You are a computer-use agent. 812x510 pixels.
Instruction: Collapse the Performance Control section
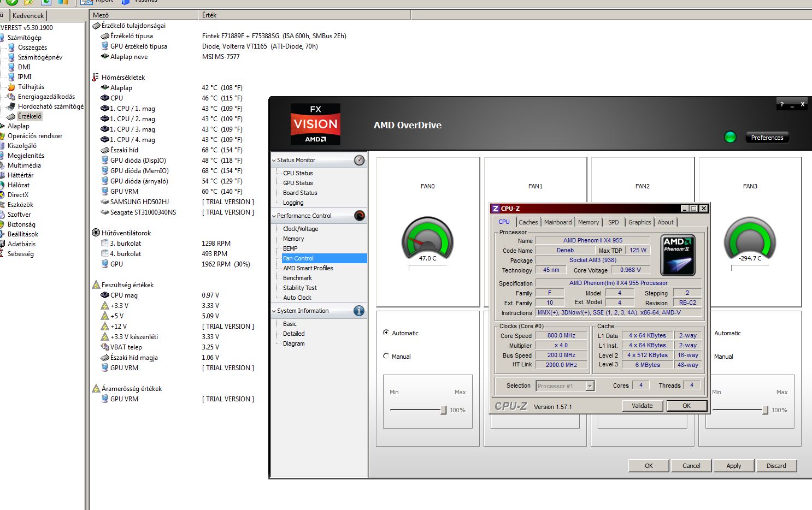coord(274,216)
